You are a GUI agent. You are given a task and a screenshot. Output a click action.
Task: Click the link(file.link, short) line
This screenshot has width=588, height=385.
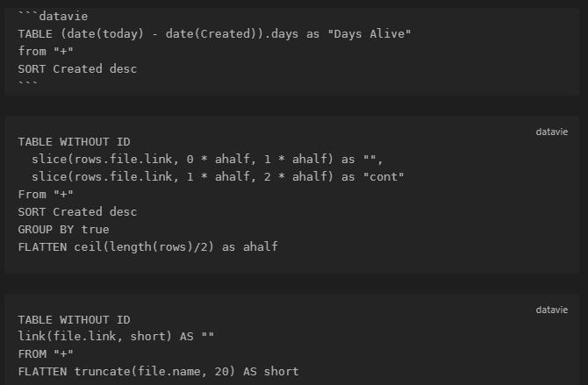click(116, 337)
